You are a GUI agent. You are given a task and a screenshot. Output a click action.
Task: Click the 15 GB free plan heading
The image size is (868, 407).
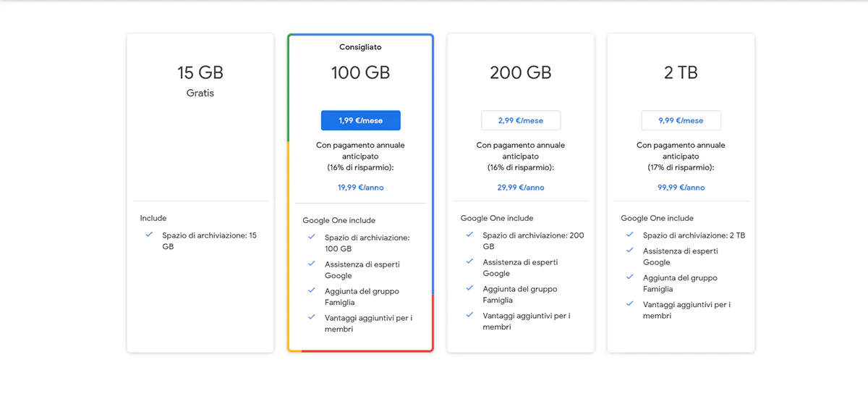tap(200, 72)
